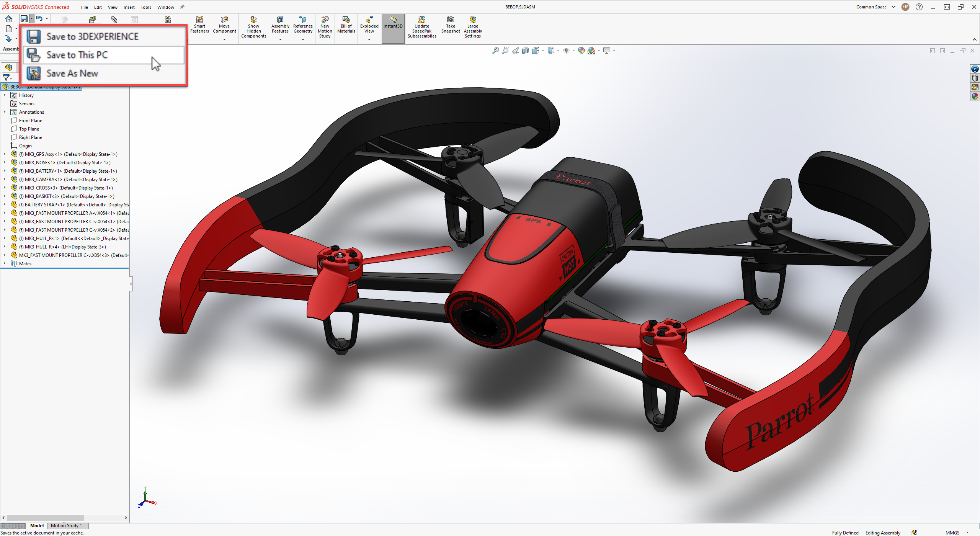Screen dimensions: 980x536
Task: Choose Save to 3DEXPERIENCE
Action: point(104,36)
